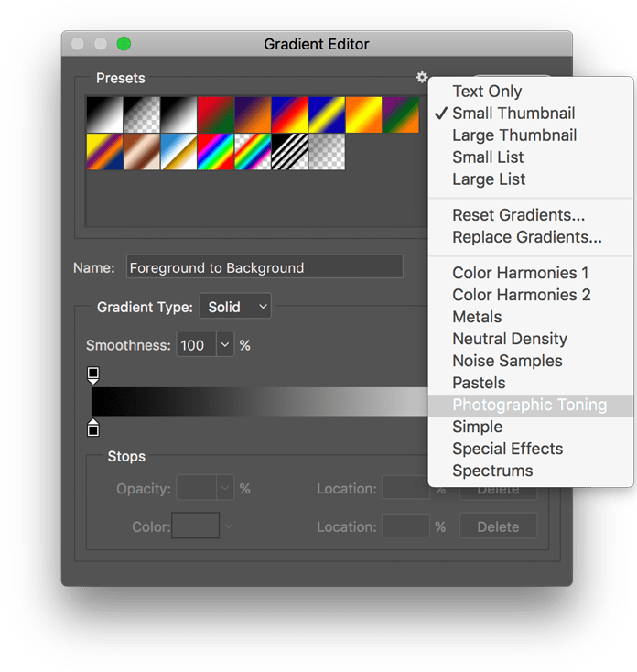
Task: Click the Delete button for color stop
Action: (498, 526)
